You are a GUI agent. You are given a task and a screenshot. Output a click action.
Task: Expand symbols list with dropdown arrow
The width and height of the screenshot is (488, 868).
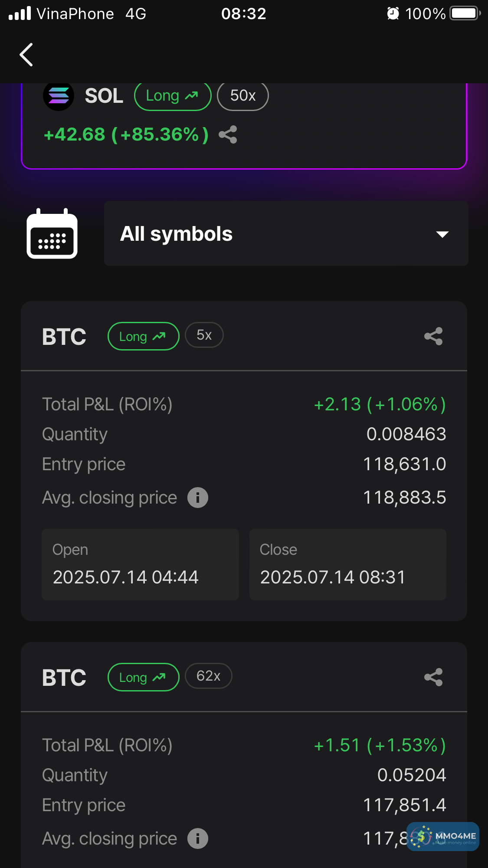point(442,234)
